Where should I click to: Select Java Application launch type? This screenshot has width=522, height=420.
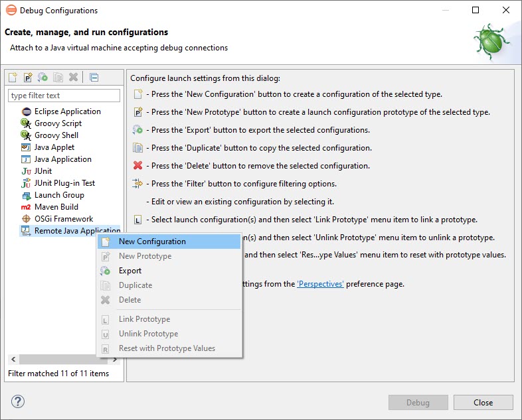pyautogui.click(x=62, y=159)
